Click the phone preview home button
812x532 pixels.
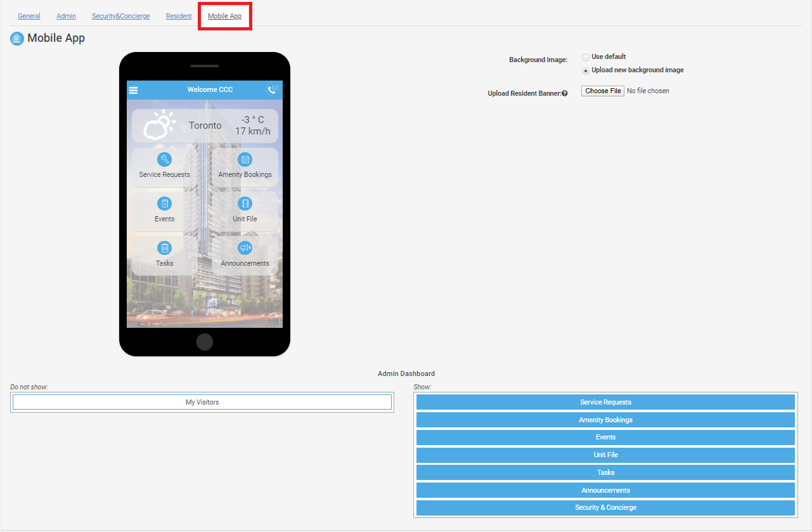click(x=205, y=342)
